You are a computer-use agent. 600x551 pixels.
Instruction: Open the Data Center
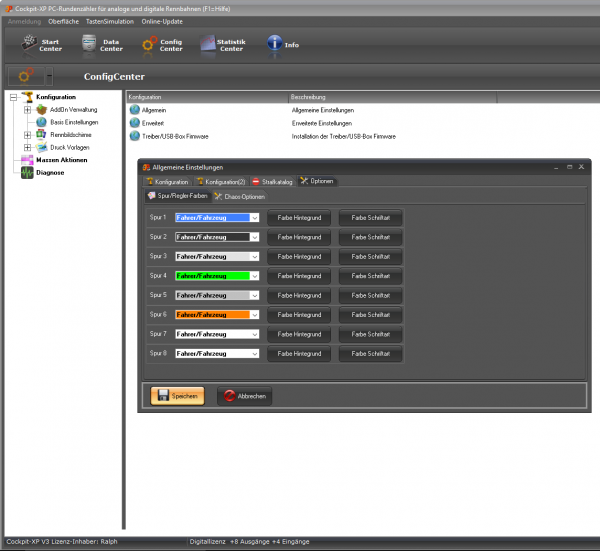98,44
